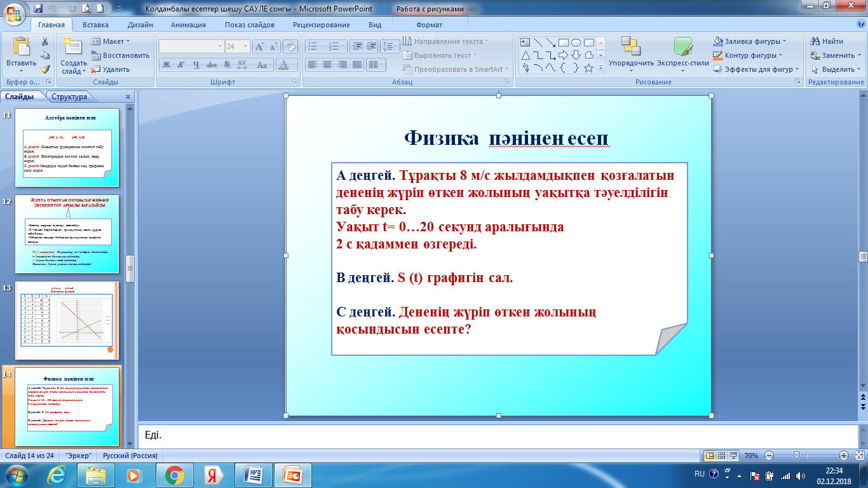Screen dimensions: 868x488
Task: Click the zoom slider handle
Action: (x=796, y=456)
